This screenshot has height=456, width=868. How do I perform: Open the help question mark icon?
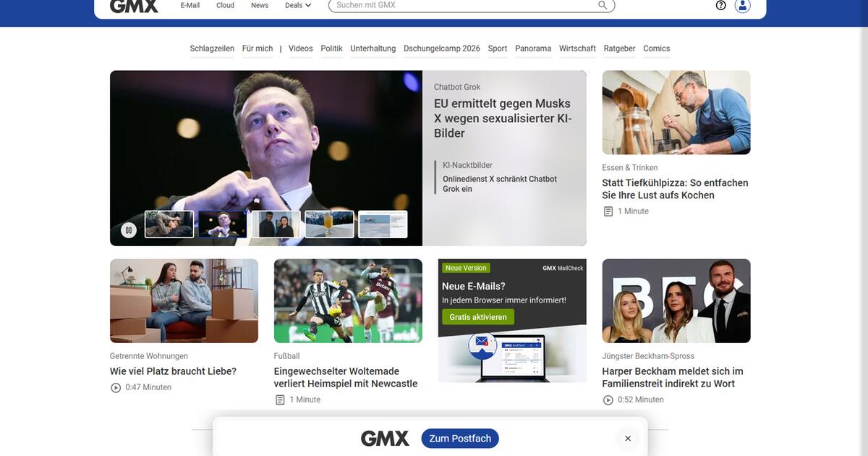pos(720,5)
